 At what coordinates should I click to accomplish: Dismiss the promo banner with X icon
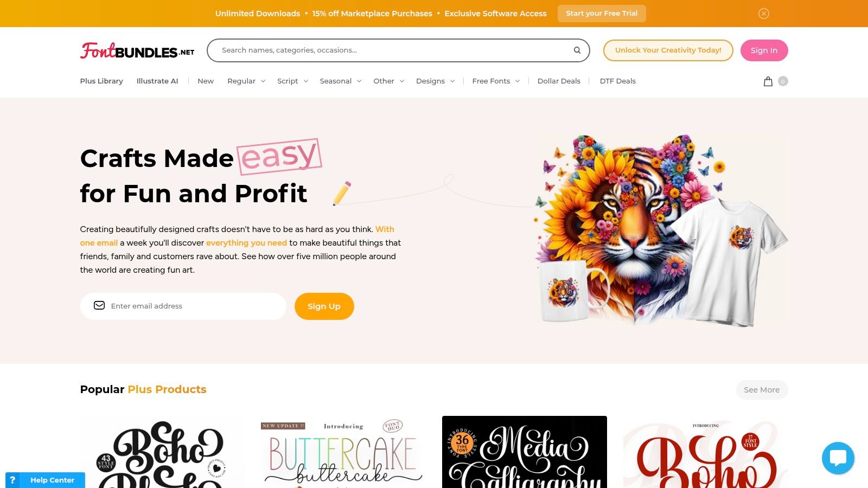(764, 14)
